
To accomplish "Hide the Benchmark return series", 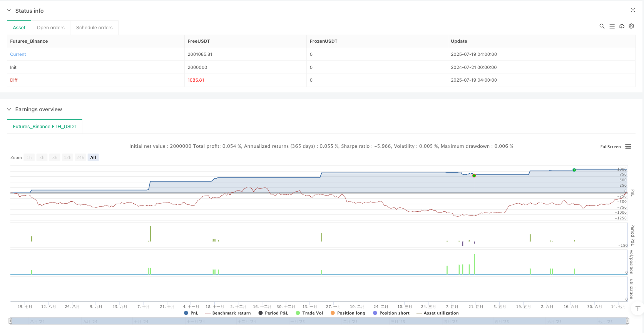I will 228,313.
